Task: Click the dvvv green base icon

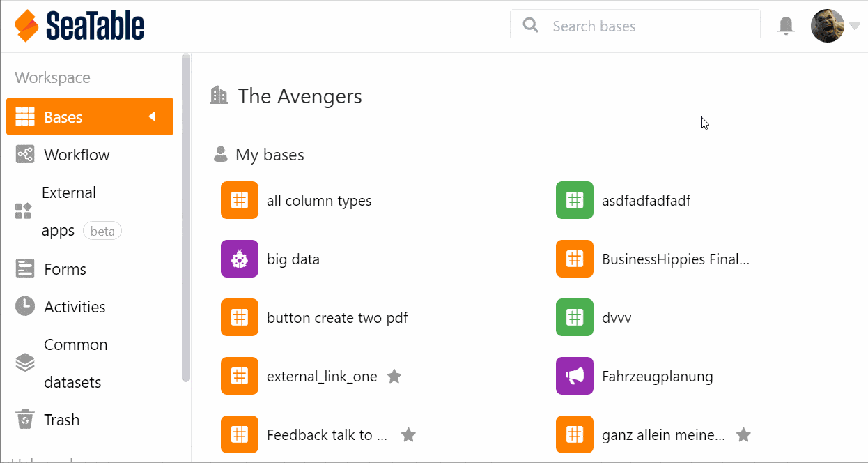Action: click(574, 318)
